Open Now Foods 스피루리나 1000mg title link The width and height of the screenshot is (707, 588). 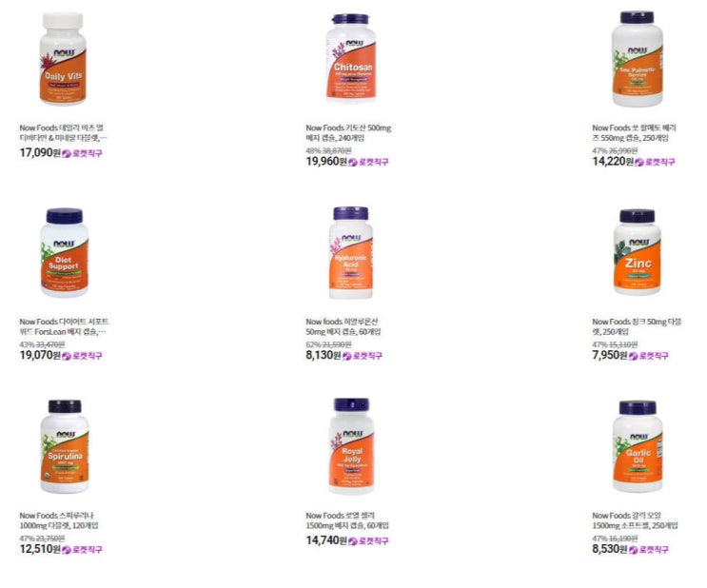pos(59,520)
